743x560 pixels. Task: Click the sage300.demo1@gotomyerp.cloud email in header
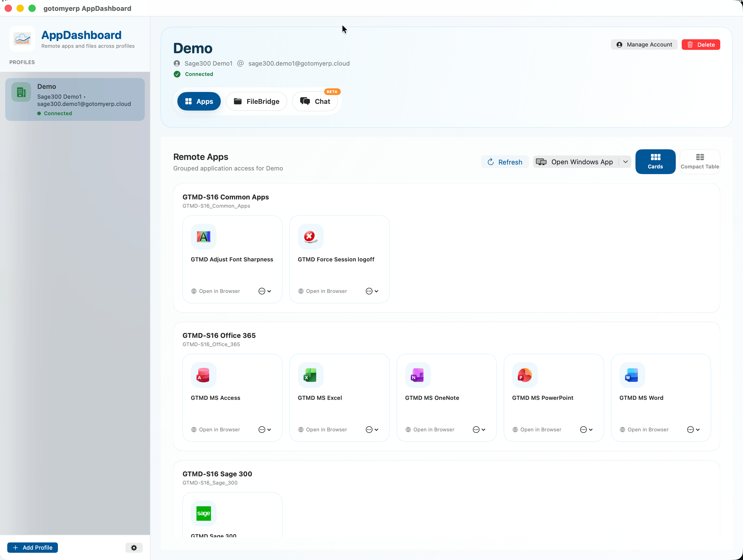[299, 64]
